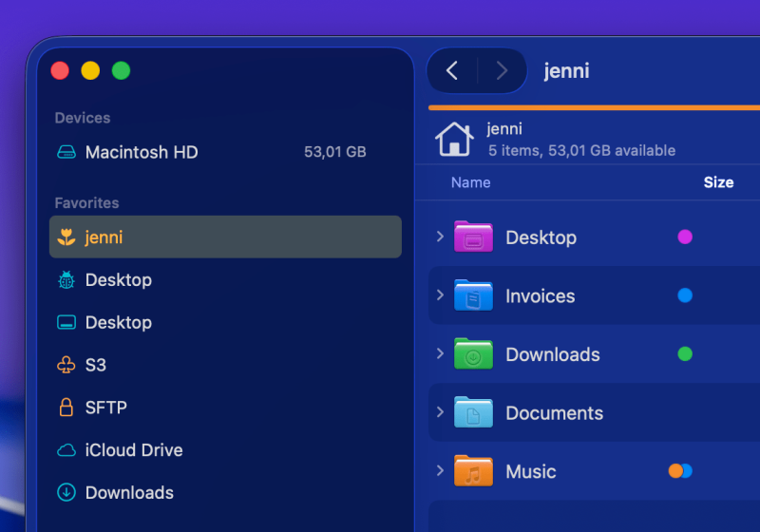This screenshot has height=532, width=760.
Task: Click the iCloud Drive cloud icon
Action: (66, 450)
